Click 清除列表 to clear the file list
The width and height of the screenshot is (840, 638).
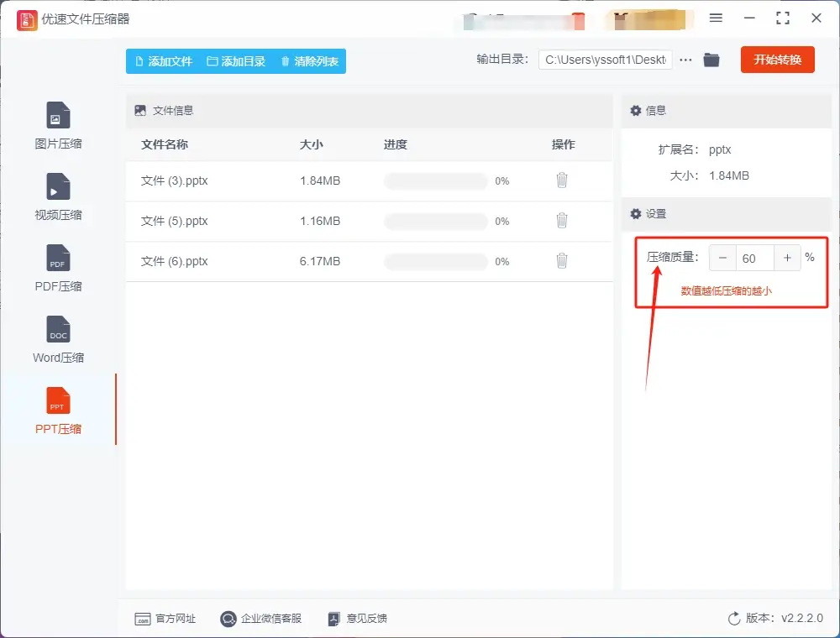coord(309,60)
